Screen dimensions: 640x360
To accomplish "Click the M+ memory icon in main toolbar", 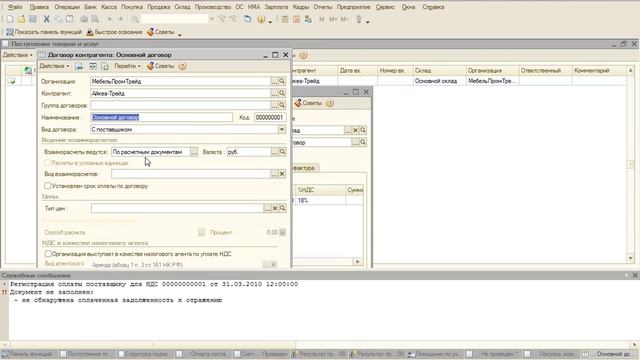I will click(333, 19).
